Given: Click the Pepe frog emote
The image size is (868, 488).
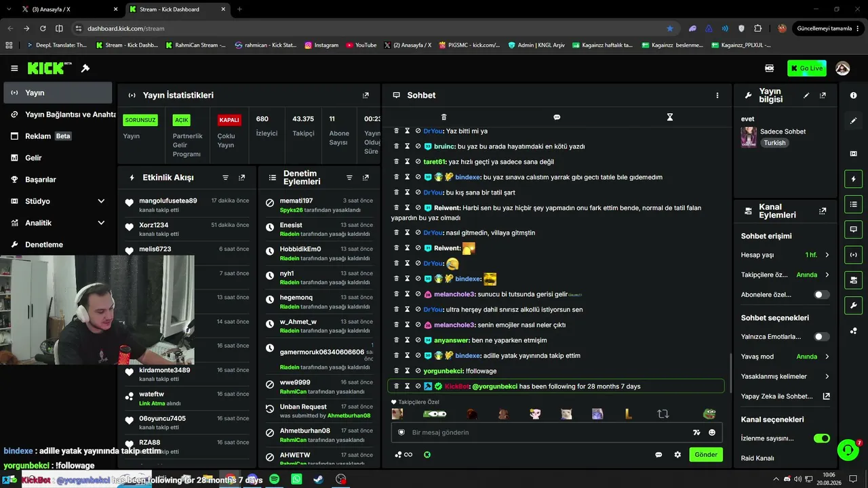Looking at the screenshot, I should (x=709, y=413).
